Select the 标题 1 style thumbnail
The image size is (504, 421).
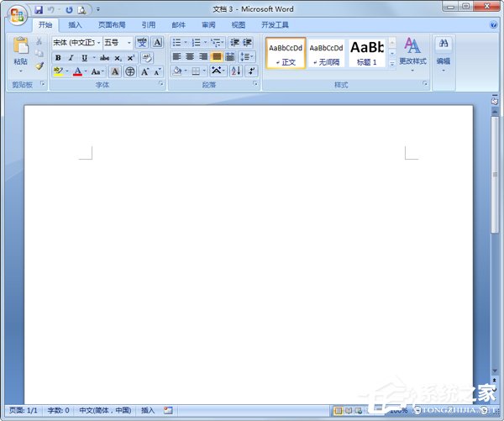(367, 52)
